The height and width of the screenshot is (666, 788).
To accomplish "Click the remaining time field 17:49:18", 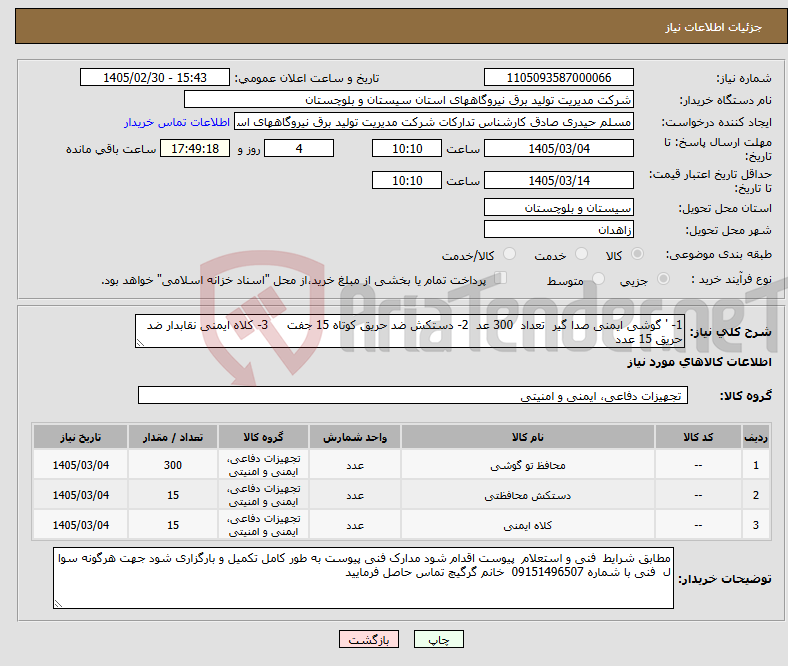I will [195, 149].
